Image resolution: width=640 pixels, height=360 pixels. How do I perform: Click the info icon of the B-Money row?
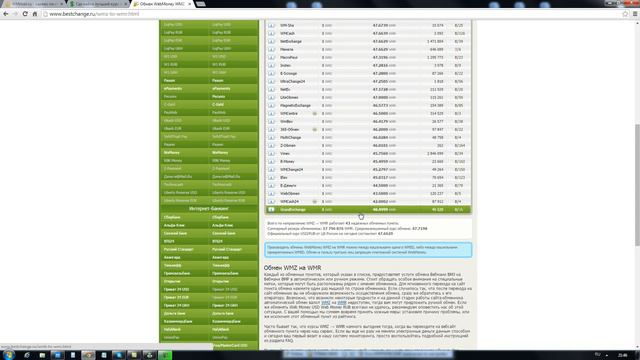[271, 162]
